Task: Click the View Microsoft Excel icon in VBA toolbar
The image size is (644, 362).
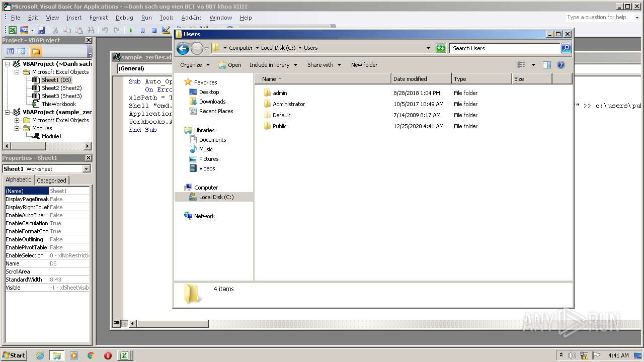Action: click(13, 30)
